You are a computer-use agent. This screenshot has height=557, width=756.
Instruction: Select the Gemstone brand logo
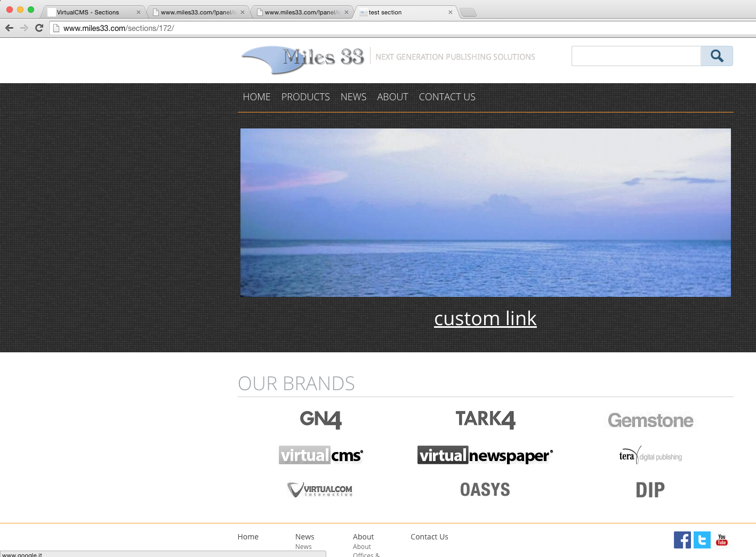click(650, 421)
